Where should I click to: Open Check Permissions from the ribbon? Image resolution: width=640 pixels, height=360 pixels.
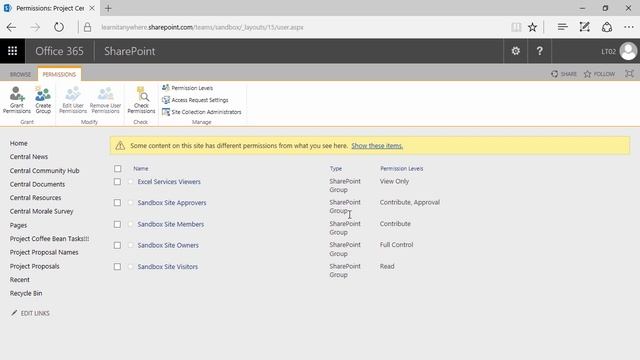pos(141,100)
